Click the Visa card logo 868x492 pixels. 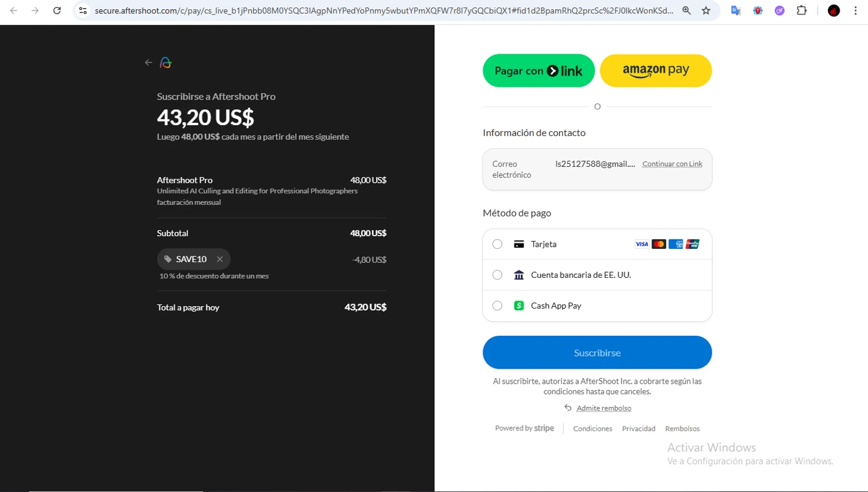tap(642, 244)
